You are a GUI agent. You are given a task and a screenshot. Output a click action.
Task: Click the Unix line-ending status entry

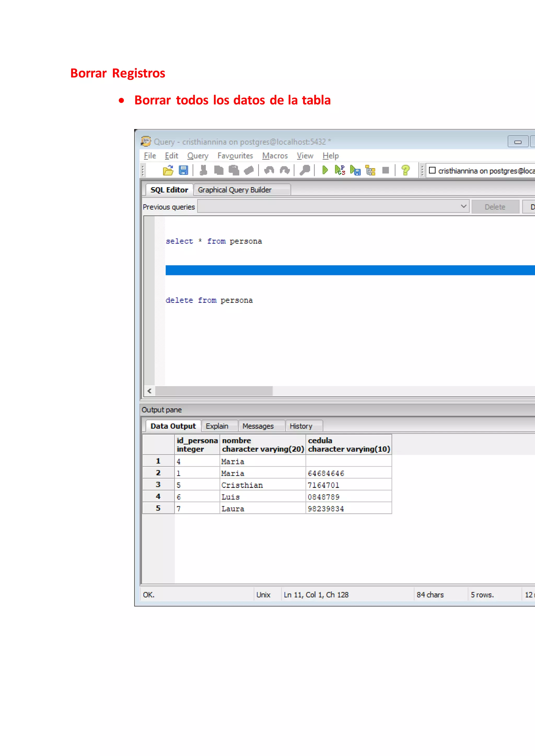[x=263, y=595]
